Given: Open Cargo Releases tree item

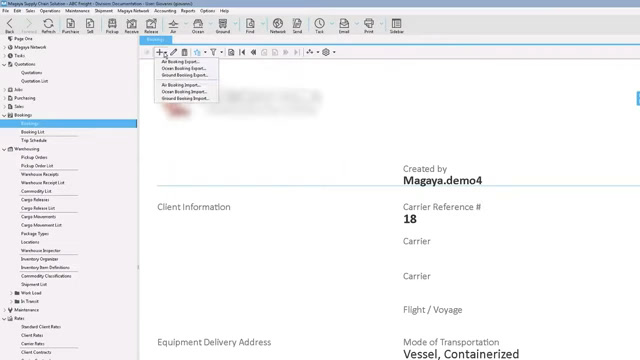Looking at the screenshot, I should coord(35,200).
